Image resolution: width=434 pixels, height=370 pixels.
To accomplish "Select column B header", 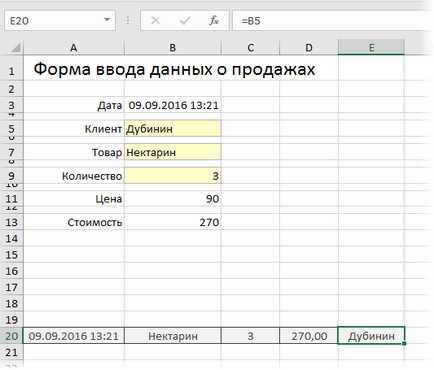I will coord(172,48).
